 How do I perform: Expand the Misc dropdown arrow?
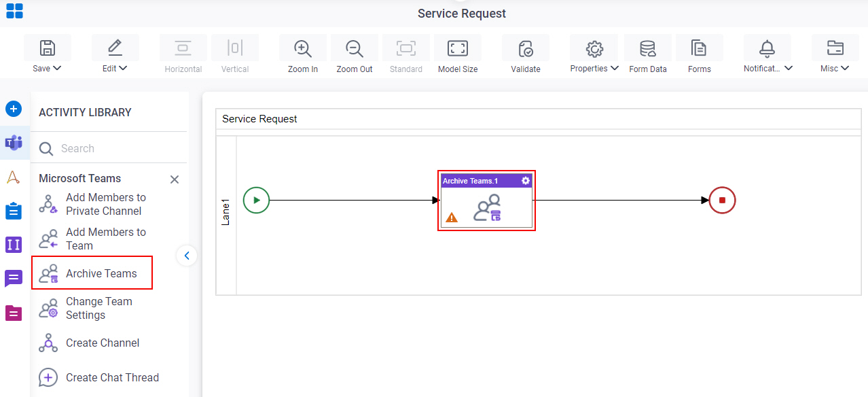[846, 68]
